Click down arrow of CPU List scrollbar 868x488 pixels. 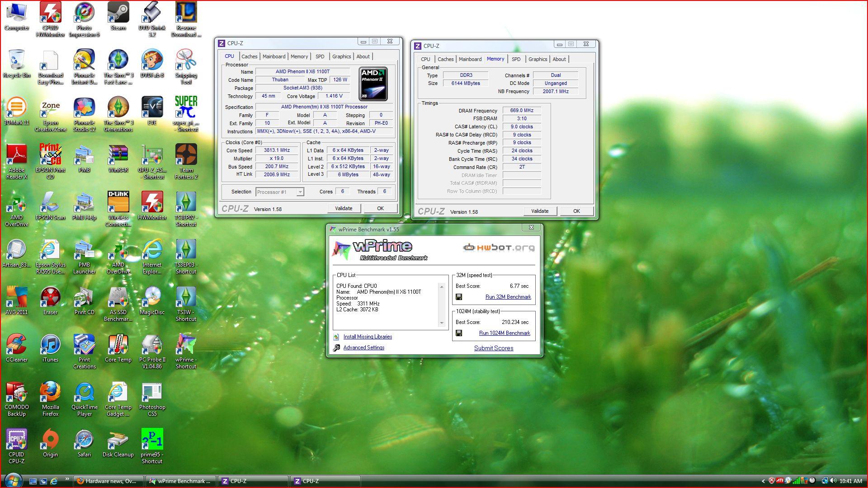tap(442, 323)
